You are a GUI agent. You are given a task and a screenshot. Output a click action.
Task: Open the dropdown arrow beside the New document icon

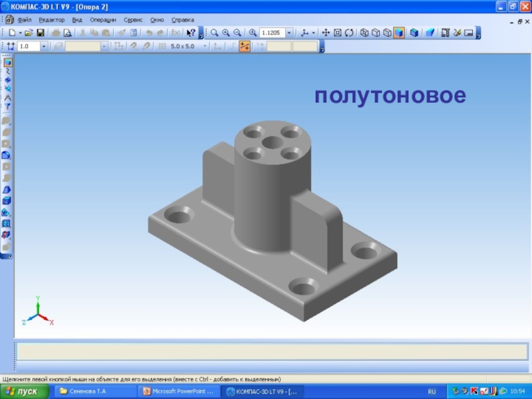click(20, 33)
